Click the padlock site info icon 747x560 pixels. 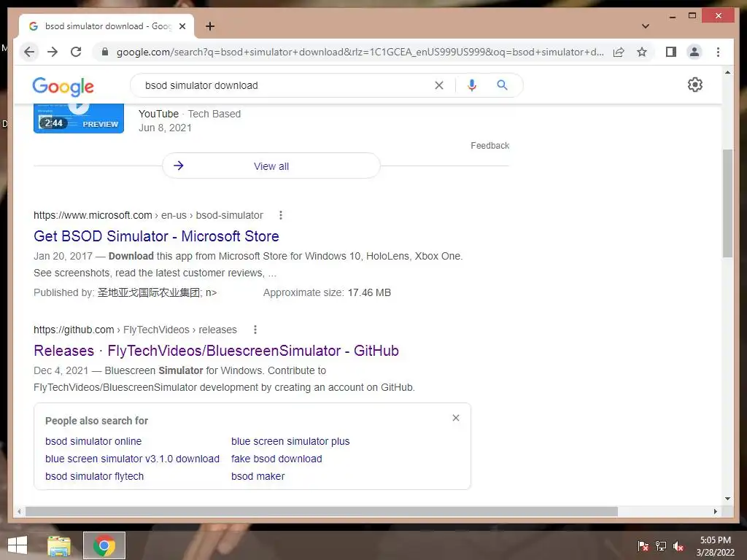(x=105, y=52)
